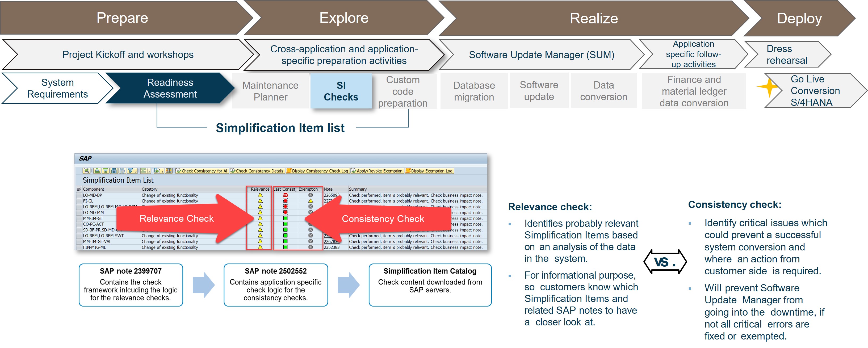
Task: Toggle the select-all rows corner button
Action: click(x=79, y=189)
